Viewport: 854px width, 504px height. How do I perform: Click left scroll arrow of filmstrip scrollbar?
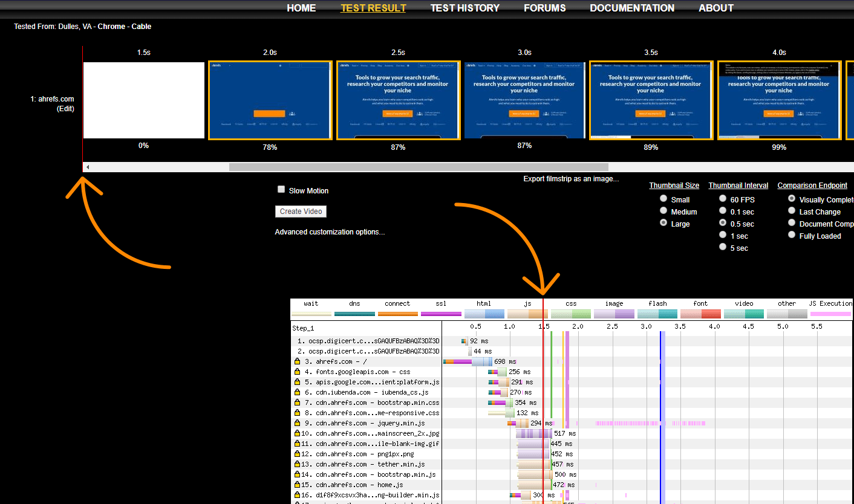88,167
